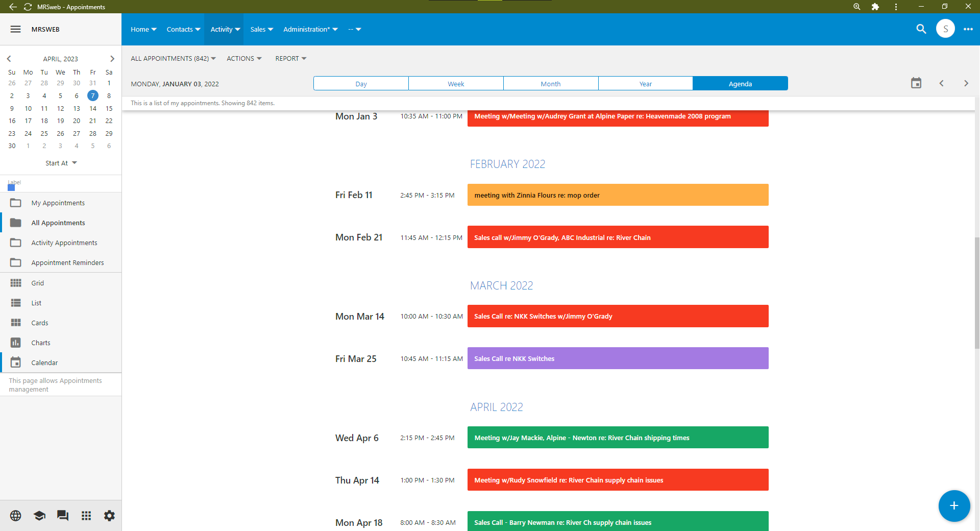The width and height of the screenshot is (980, 531).
Task: Select the Day view toggle
Action: tap(361, 83)
